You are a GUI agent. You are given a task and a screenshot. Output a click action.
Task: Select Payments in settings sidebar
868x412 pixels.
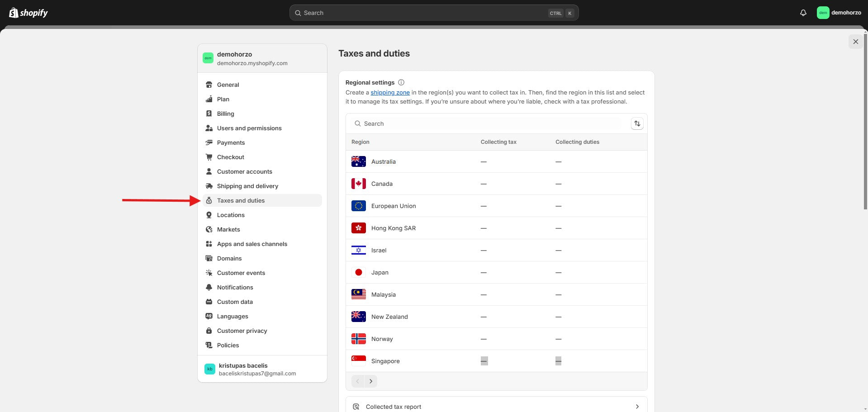pyautogui.click(x=231, y=142)
